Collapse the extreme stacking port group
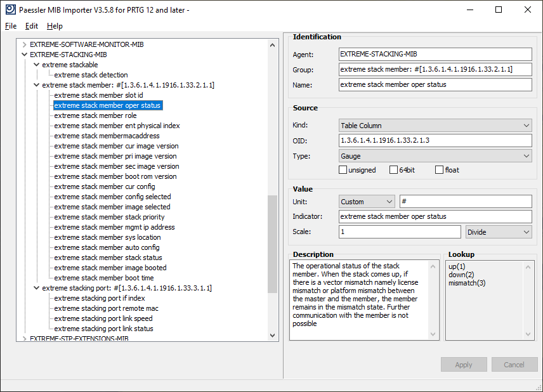This screenshot has width=543, height=392. [x=36, y=288]
